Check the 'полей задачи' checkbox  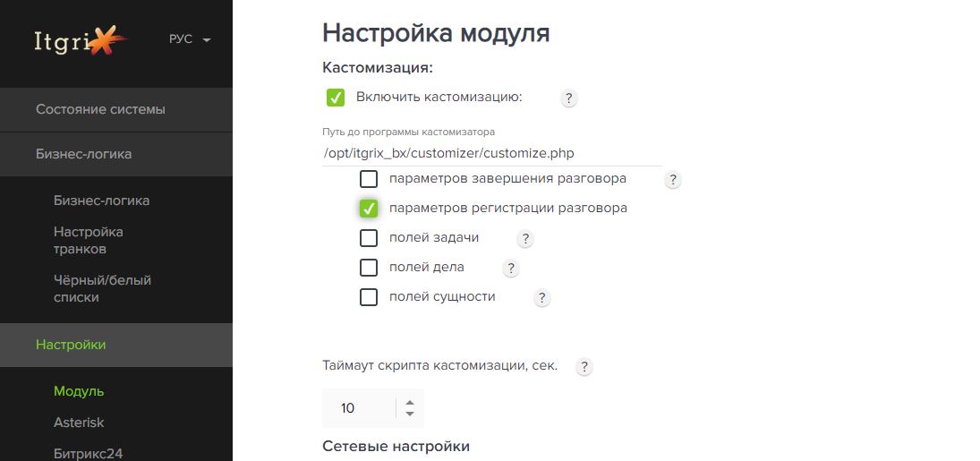[x=369, y=238]
